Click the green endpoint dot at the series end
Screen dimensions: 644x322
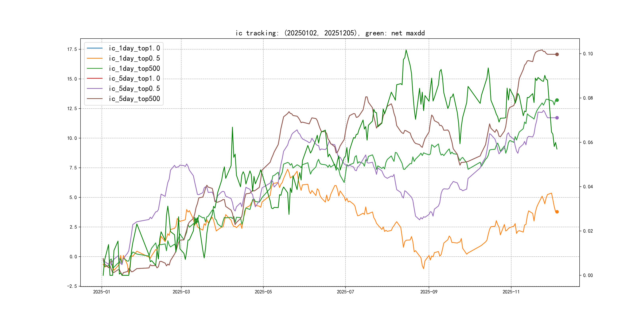557,100
